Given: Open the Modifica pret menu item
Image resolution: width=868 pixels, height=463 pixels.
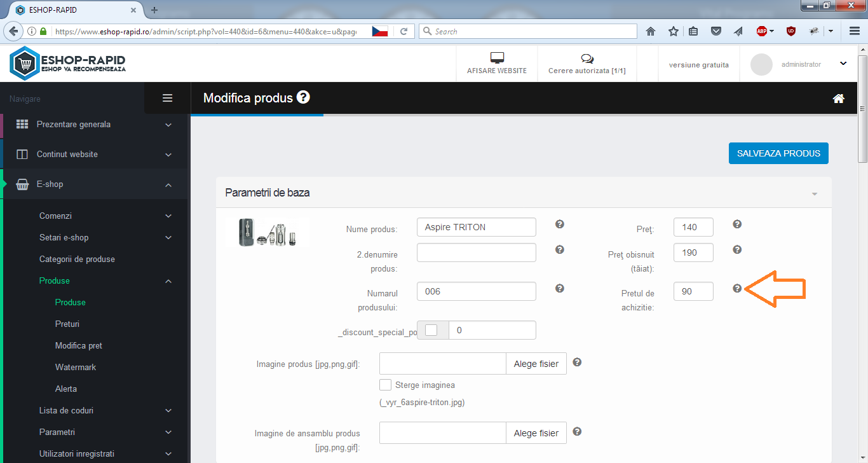Looking at the screenshot, I should (79, 346).
